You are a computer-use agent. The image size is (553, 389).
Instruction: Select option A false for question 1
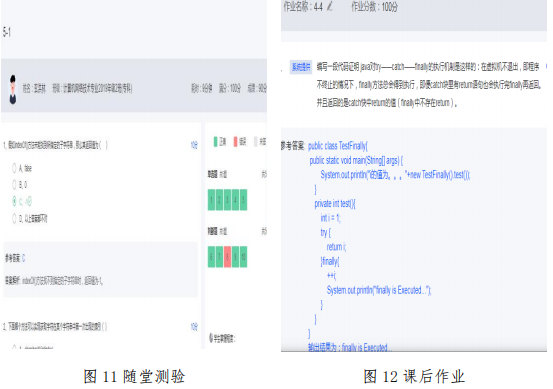(14, 168)
